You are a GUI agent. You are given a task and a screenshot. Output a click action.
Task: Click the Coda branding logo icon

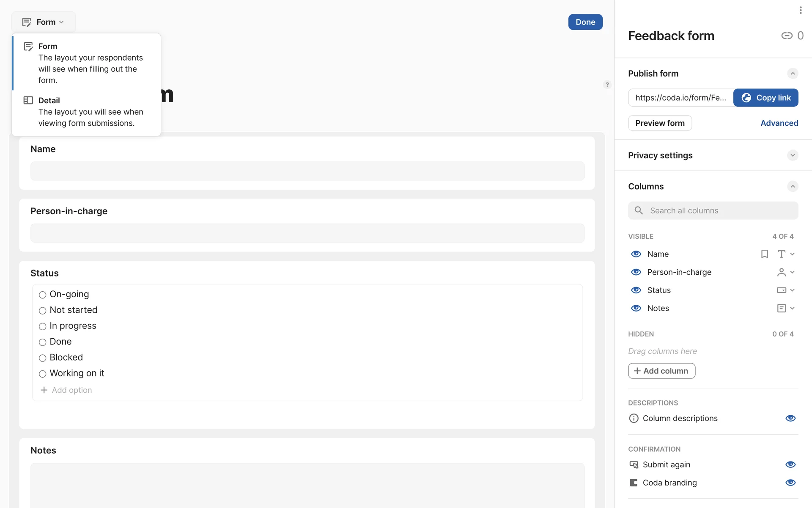click(634, 483)
